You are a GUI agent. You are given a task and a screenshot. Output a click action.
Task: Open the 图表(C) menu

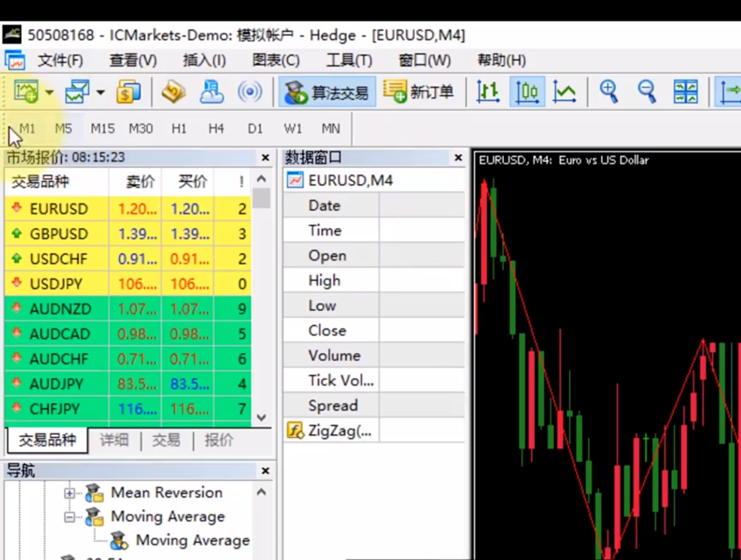[276, 61]
